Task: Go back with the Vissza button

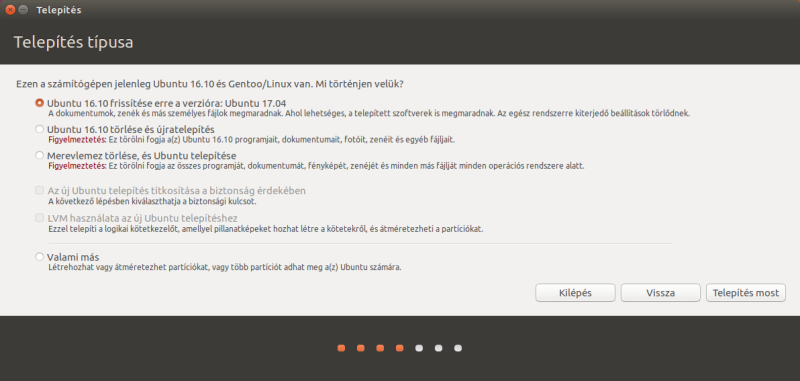Action: [x=661, y=293]
